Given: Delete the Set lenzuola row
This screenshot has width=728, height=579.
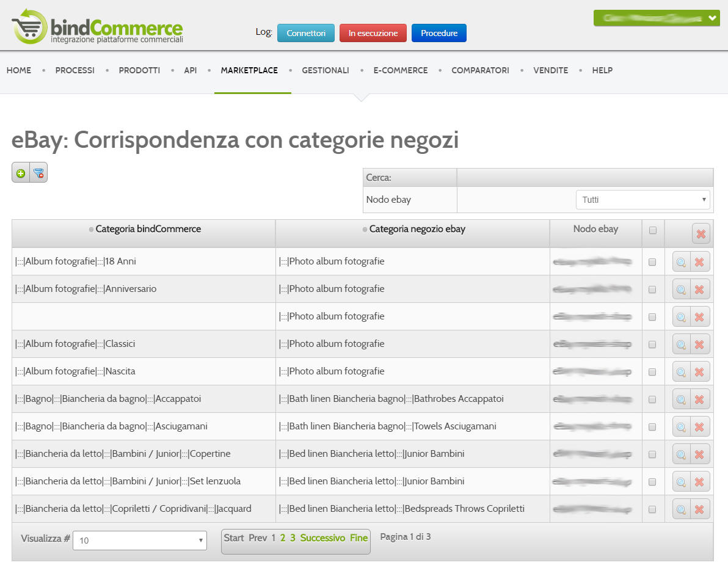Looking at the screenshot, I should [700, 481].
